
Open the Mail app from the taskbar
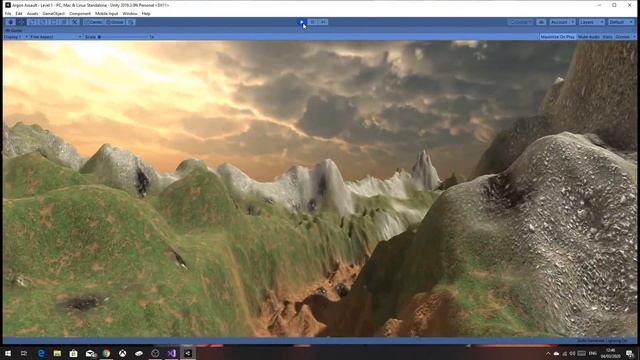(90, 353)
